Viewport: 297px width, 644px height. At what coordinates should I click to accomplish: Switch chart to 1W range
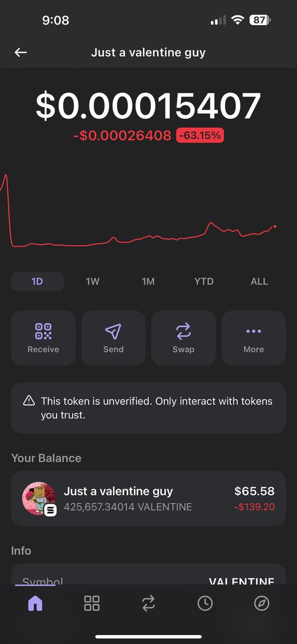point(93,281)
